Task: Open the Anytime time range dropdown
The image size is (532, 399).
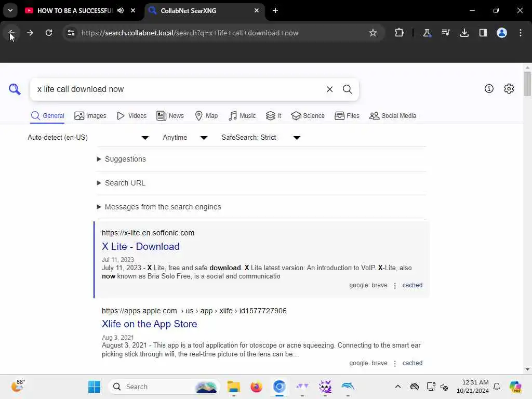Action: [x=185, y=137]
